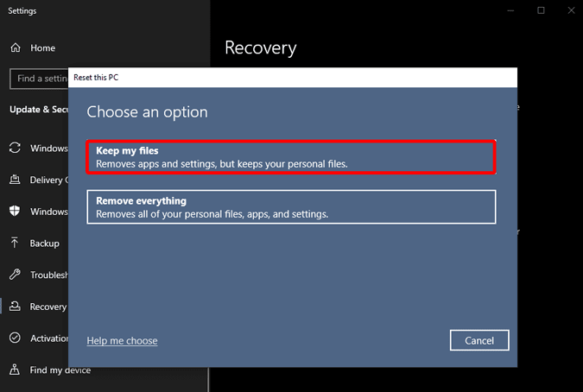
Task: Click the Activation checkmark circle icon
Action: tap(15, 338)
